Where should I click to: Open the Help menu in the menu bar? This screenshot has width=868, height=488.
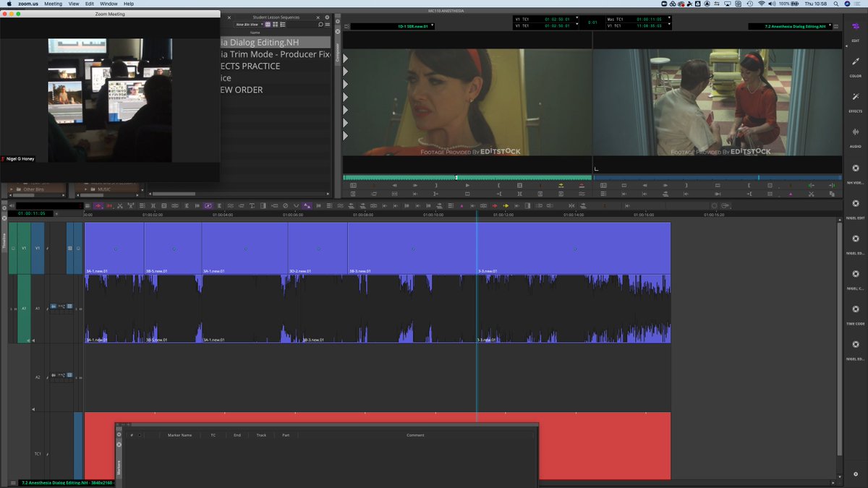129,4
